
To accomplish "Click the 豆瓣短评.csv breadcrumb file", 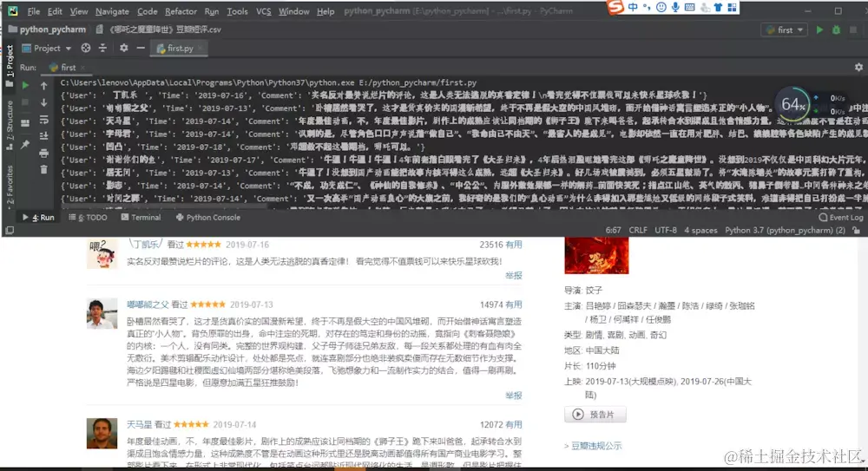I will tap(158, 29).
